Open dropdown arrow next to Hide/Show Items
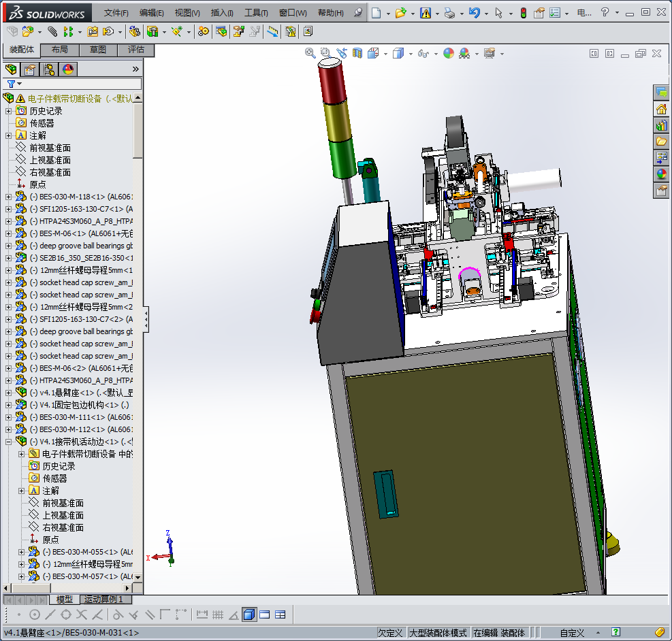 (x=436, y=54)
